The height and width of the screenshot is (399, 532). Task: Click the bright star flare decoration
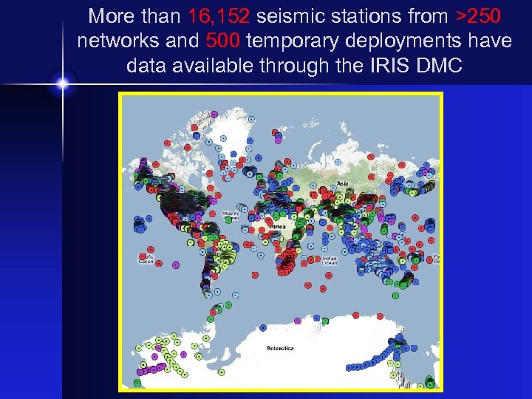[x=62, y=83]
